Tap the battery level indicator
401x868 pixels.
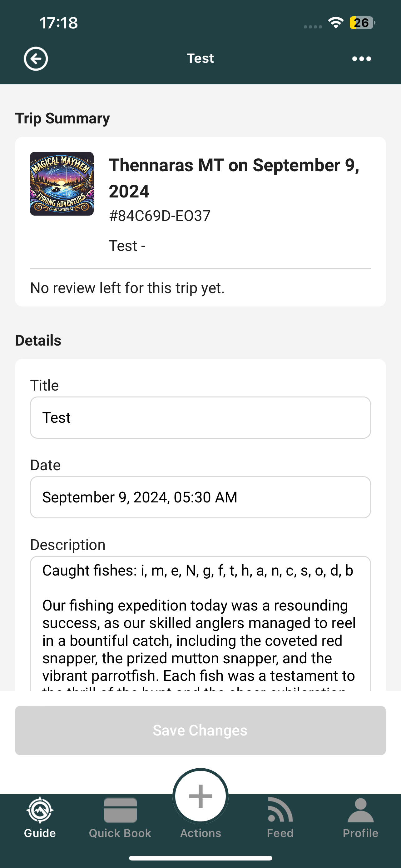[362, 22]
